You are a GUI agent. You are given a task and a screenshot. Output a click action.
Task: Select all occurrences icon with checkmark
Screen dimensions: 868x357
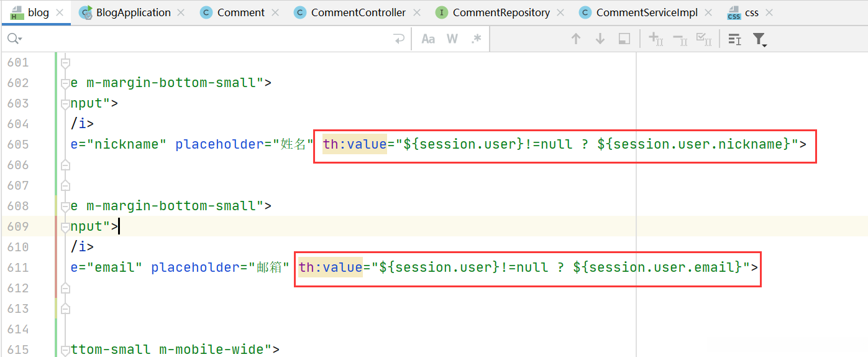(704, 39)
